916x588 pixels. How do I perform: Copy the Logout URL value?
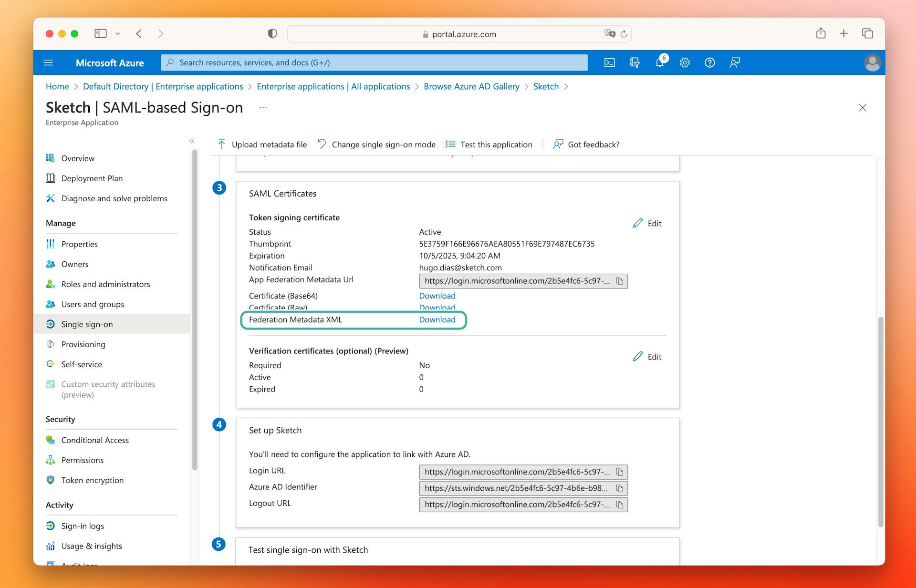(x=620, y=505)
